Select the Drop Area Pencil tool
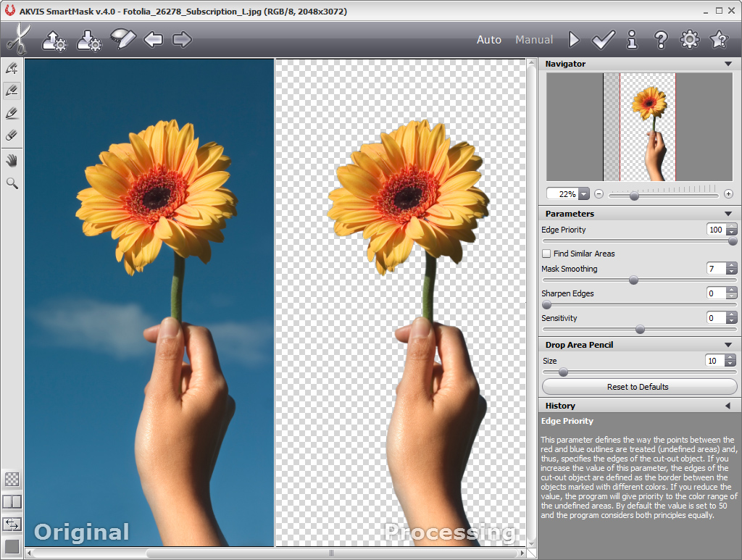Viewport: 742px width, 560px height. pos(12,91)
